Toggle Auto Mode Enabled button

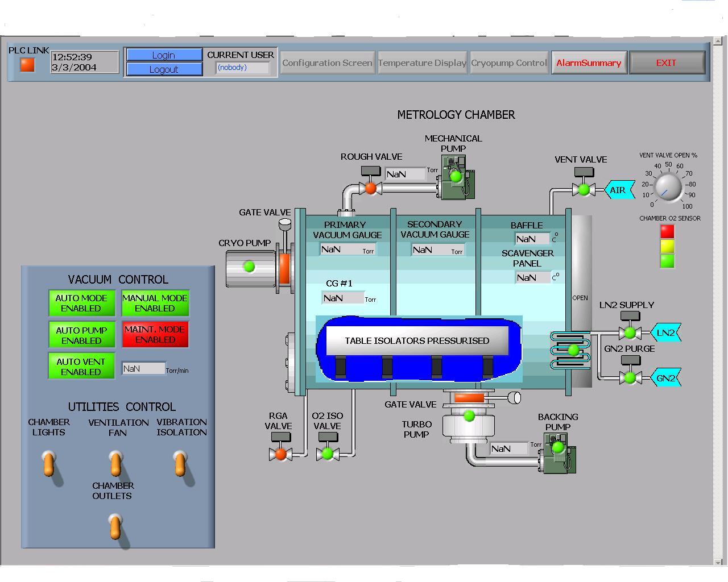click(x=81, y=303)
